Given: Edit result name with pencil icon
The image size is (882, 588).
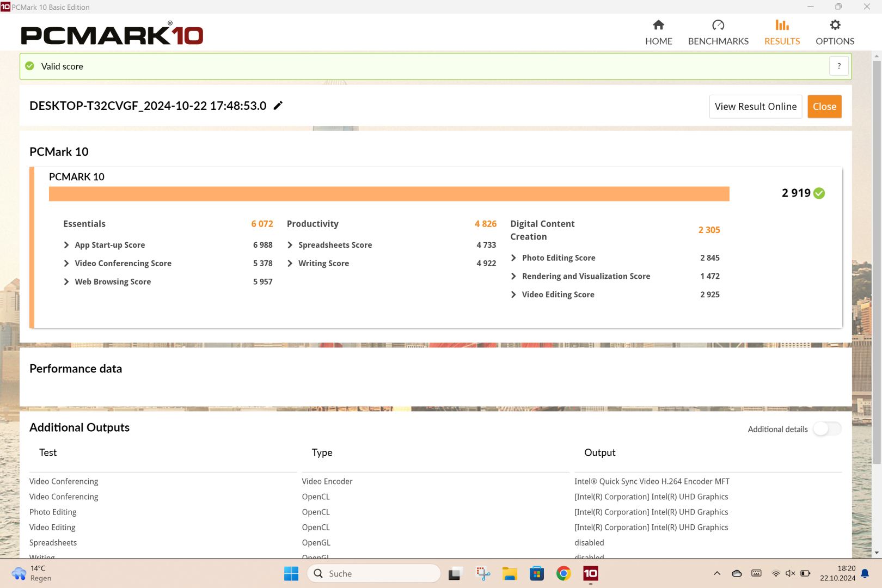Looking at the screenshot, I should [x=278, y=106].
